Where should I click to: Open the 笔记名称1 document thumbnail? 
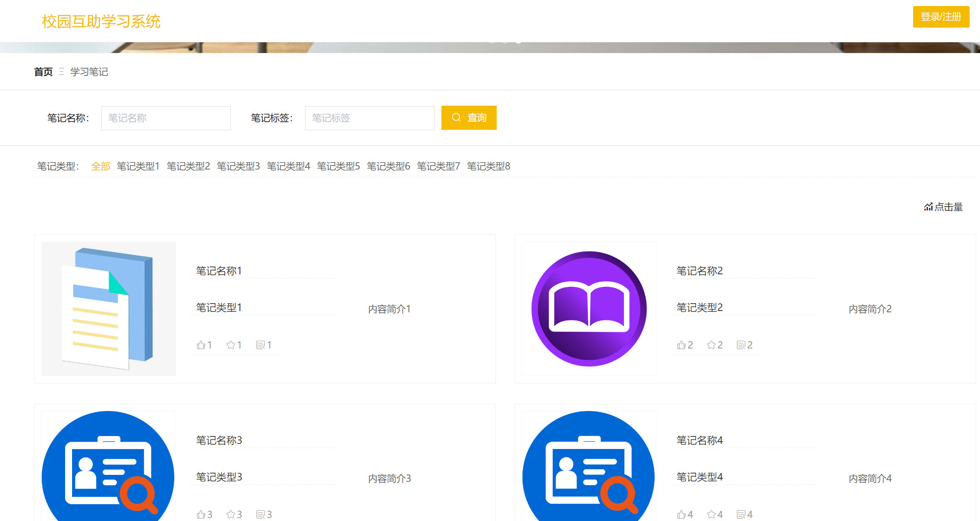109,309
